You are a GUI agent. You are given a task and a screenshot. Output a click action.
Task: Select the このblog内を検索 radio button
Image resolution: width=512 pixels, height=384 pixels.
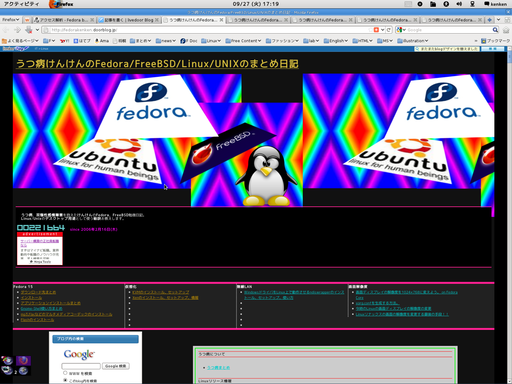[65, 380]
